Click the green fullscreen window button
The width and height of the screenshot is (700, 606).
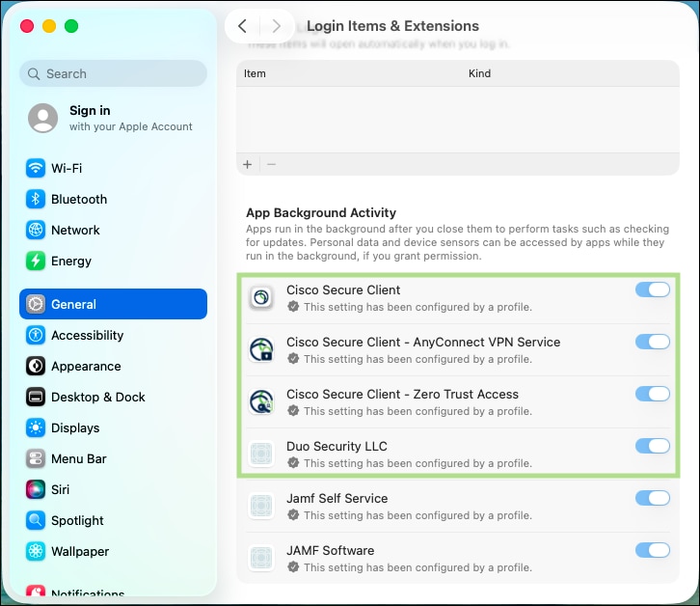click(x=71, y=26)
